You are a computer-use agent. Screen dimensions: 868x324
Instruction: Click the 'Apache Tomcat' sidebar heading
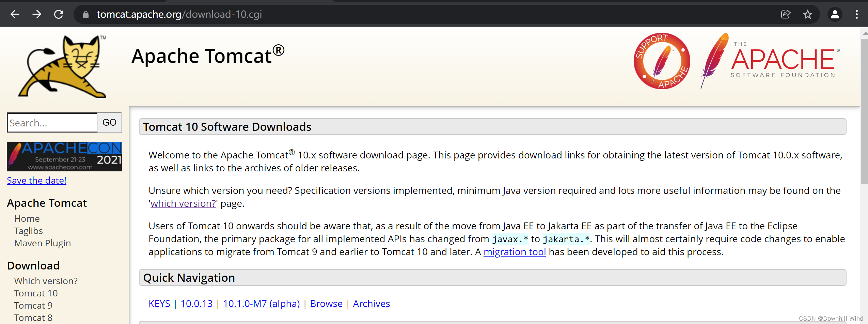click(x=47, y=203)
